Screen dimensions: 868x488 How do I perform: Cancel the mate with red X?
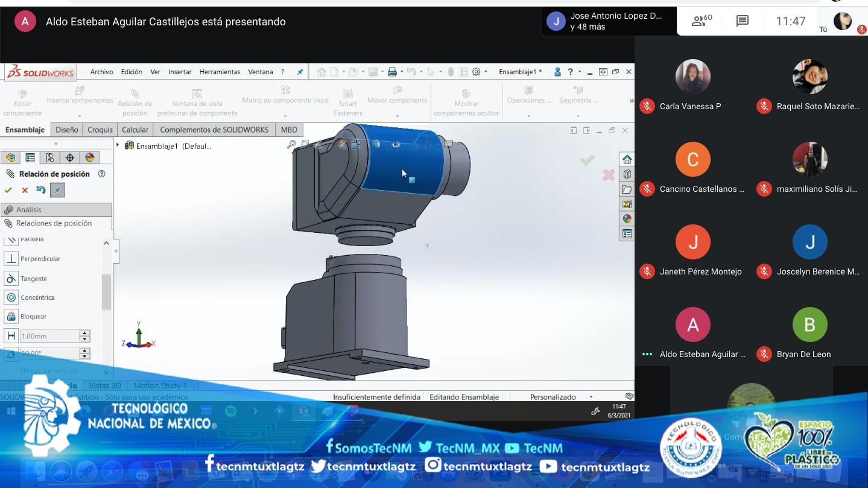coord(25,190)
